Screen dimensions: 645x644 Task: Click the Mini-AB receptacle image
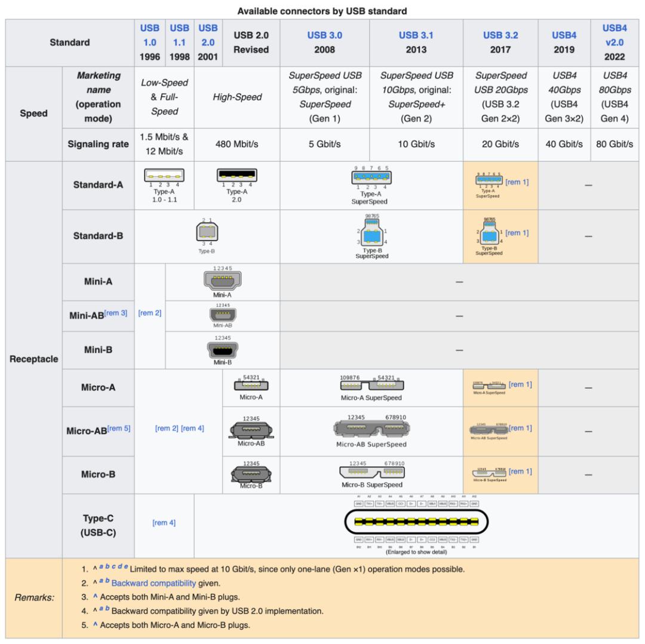pyautogui.click(x=222, y=314)
